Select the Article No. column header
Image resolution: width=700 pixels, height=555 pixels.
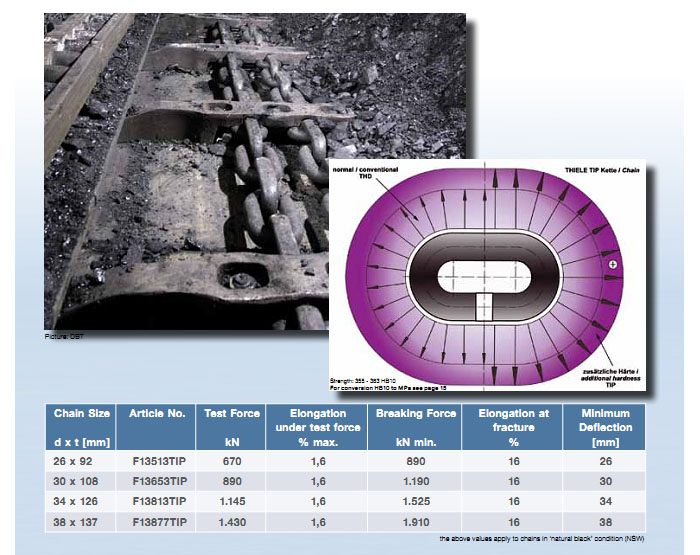tap(153, 413)
